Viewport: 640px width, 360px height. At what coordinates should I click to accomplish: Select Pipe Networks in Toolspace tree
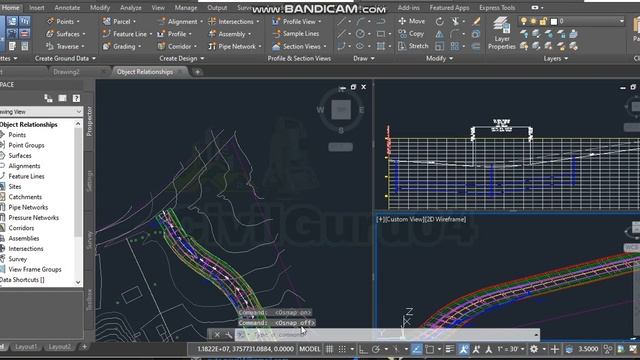[28, 207]
